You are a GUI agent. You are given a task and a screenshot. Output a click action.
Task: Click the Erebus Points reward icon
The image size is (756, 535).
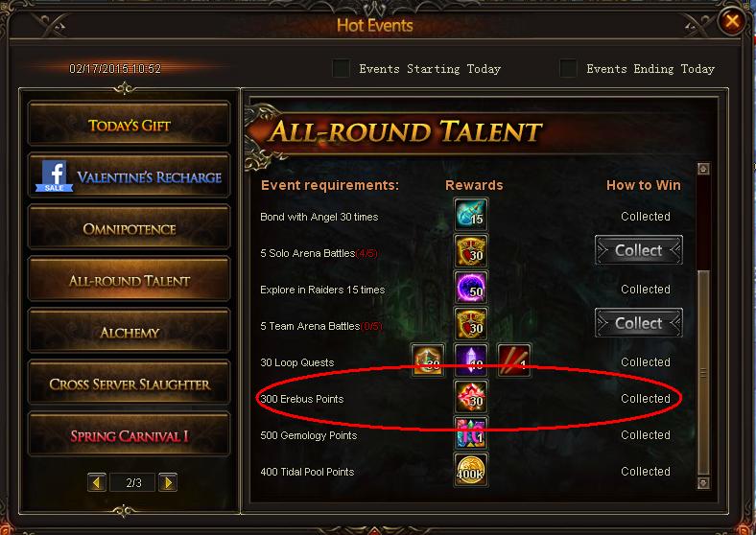tap(470, 397)
